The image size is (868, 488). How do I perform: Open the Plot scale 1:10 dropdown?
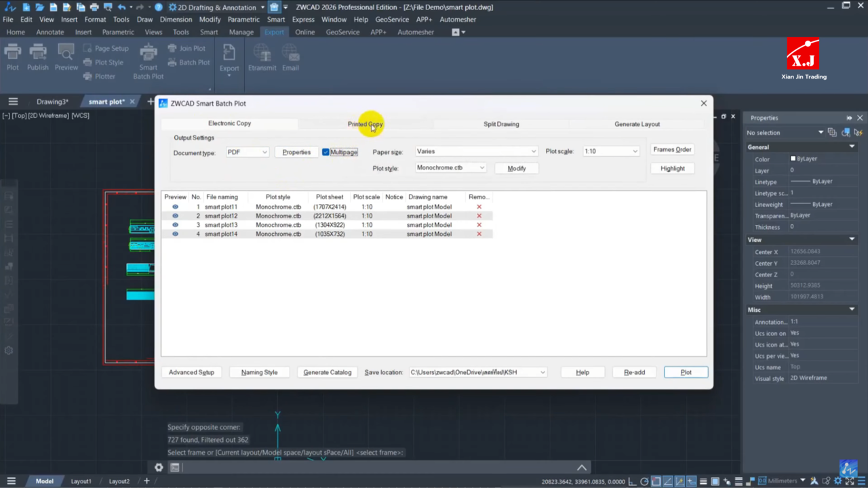pyautogui.click(x=610, y=151)
